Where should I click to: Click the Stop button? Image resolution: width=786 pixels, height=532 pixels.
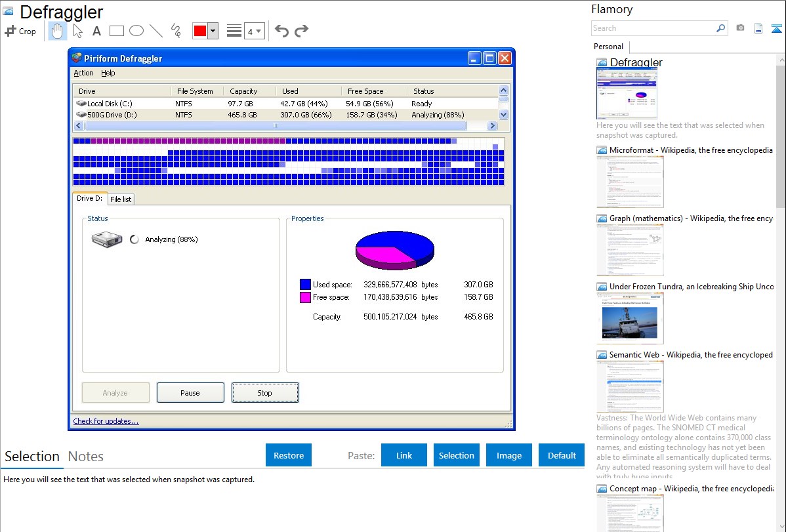264,393
